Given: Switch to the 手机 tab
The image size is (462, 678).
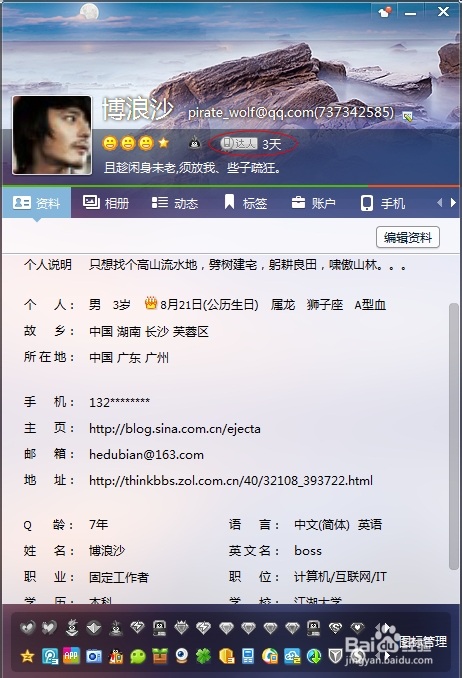Looking at the screenshot, I should coord(382,203).
